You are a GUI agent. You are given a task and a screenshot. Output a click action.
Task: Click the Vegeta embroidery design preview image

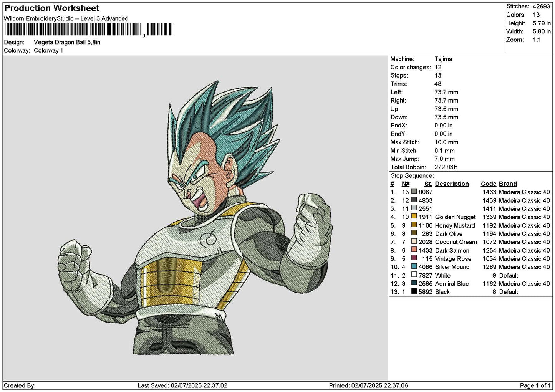coord(195,218)
